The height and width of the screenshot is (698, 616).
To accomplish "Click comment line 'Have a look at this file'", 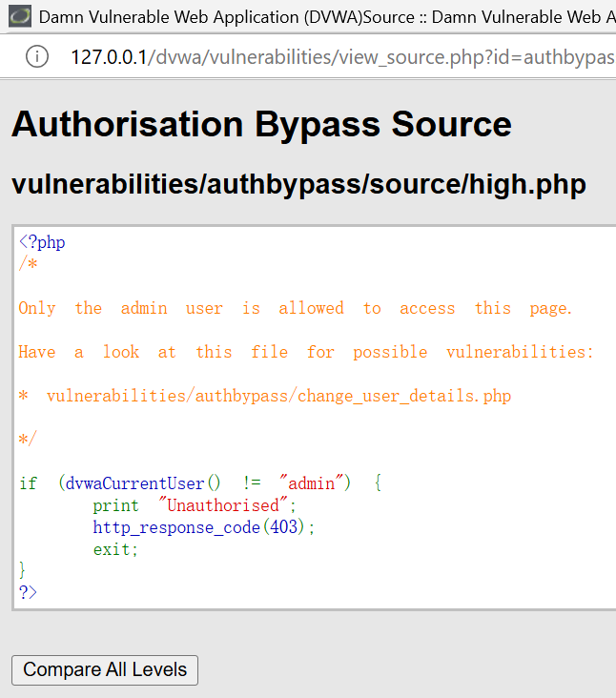I will pos(306,352).
